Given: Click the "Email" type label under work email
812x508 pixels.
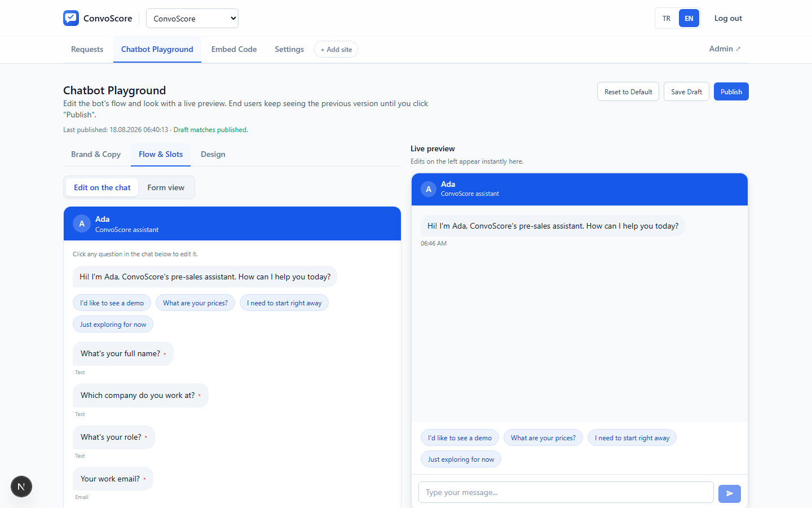Looking at the screenshot, I should (82, 497).
